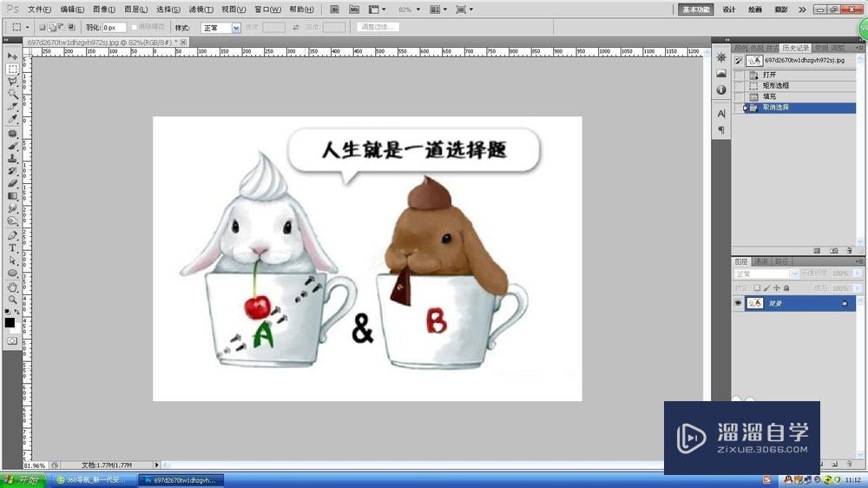Set history brush source for 填充 state
Image resolution: width=868 pixels, height=488 pixels.
(x=739, y=97)
